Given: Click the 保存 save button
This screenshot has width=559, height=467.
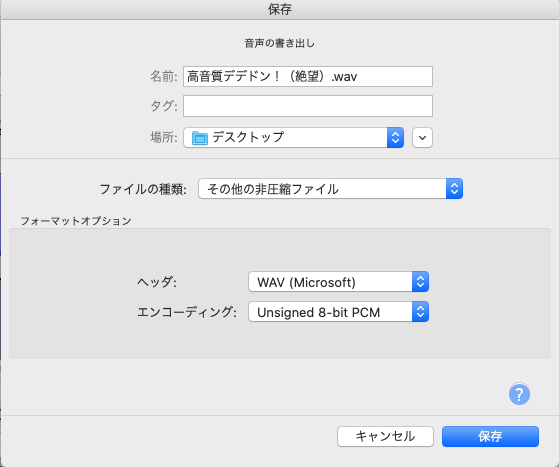Looking at the screenshot, I should [x=490, y=436].
